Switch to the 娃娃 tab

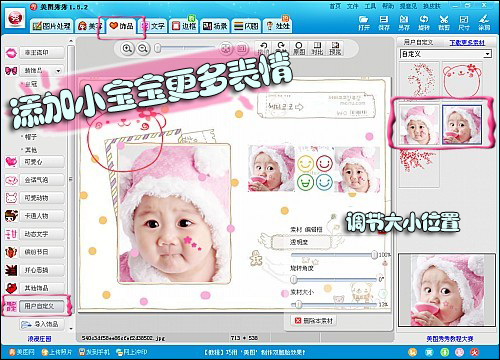click(x=279, y=26)
